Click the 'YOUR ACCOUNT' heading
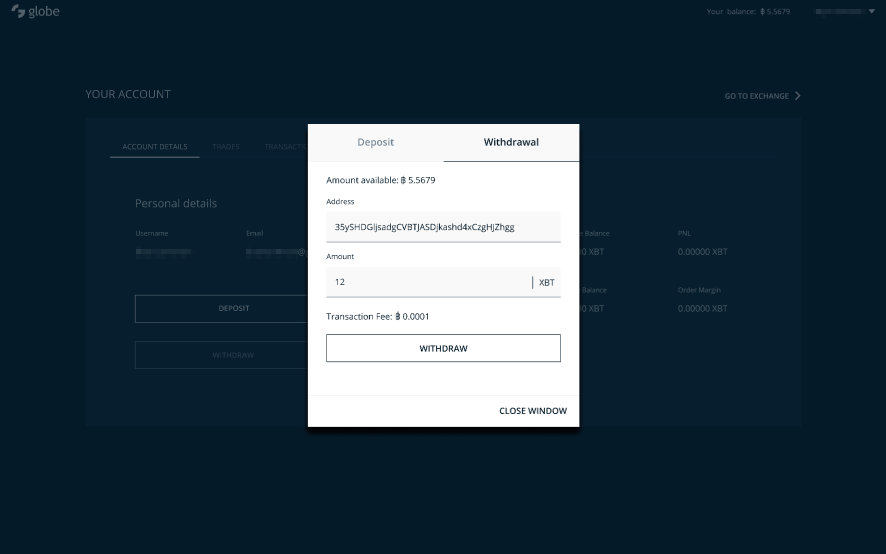The width and height of the screenshot is (886, 554). (128, 94)
